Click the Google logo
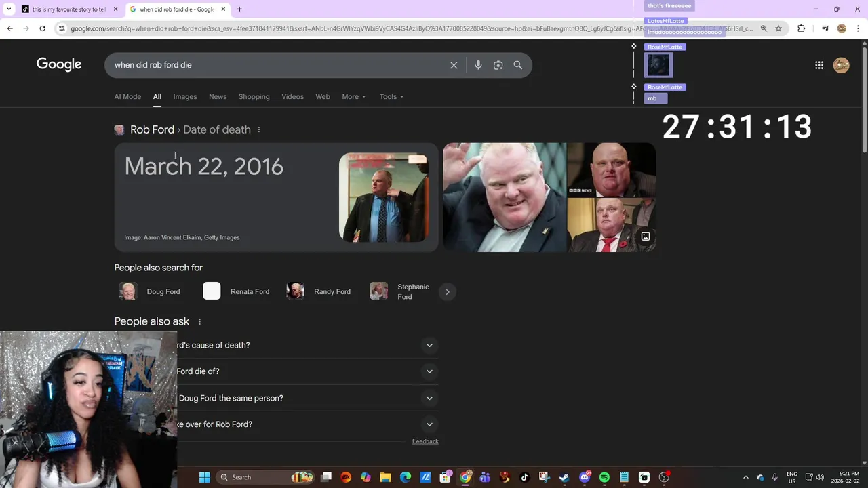Screen dimensions: 868x488 (x=59, y=64)
